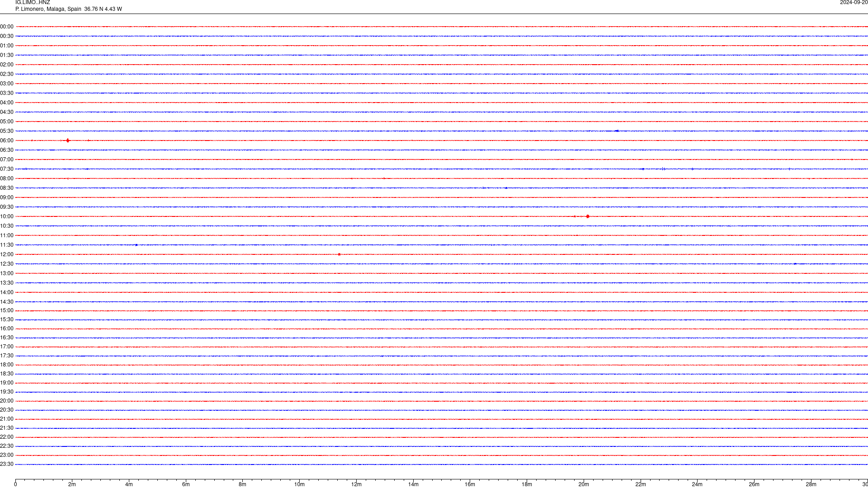
Task: Click the 08:30 time row label
Action: [x=7, y=188]
